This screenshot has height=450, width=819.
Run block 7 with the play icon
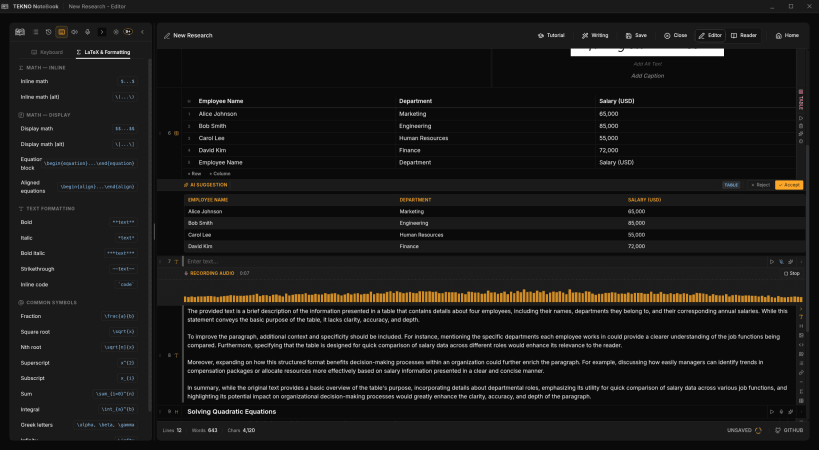[x=771, y=262]
